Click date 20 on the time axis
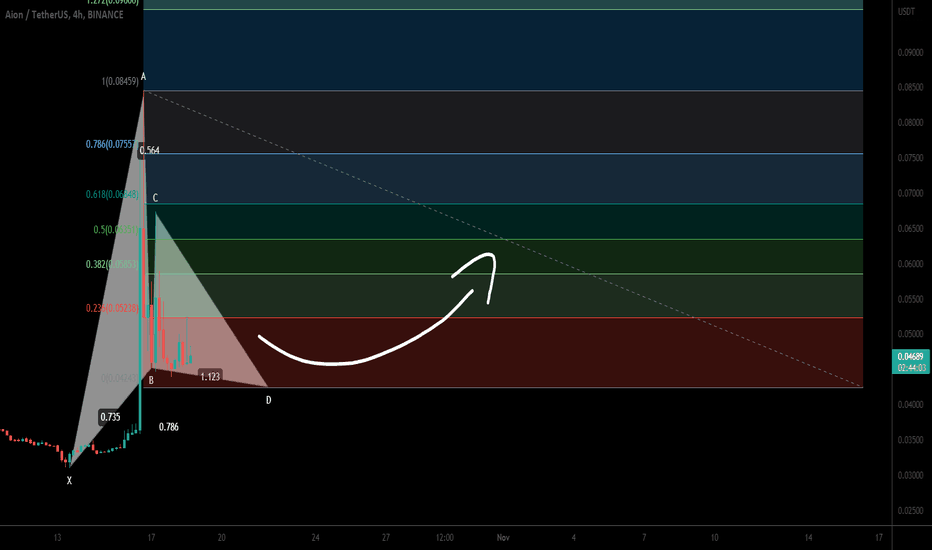Viewport: 932px width, 550px height. coord(221,538)
